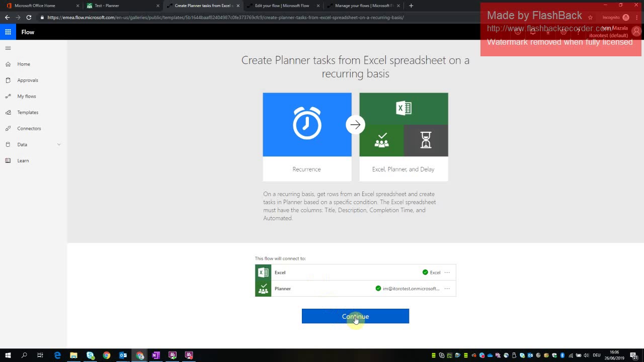Open the Windows Start menu
This screenshot has width=644, height=362.
tap(8, 355)
